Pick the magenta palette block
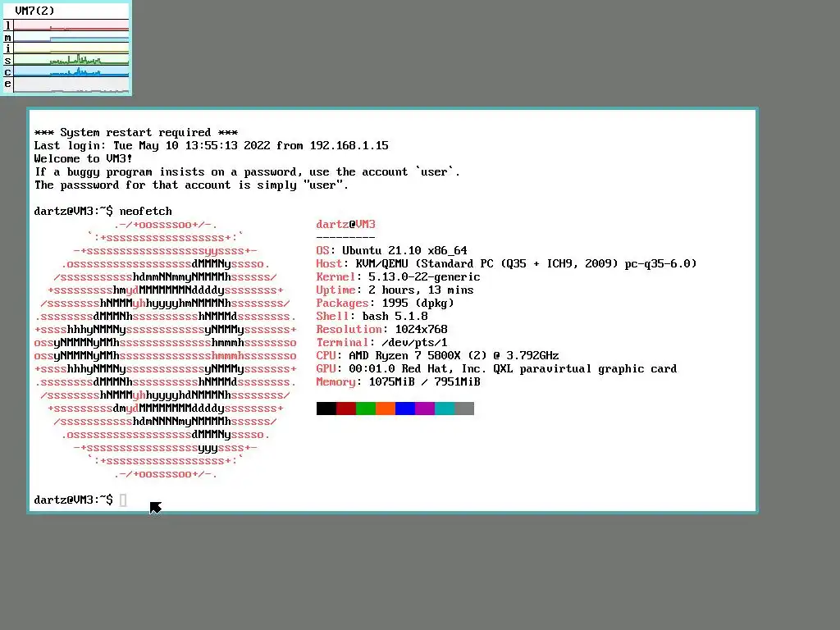Screen dimensions: 840x630 (425, 409)
